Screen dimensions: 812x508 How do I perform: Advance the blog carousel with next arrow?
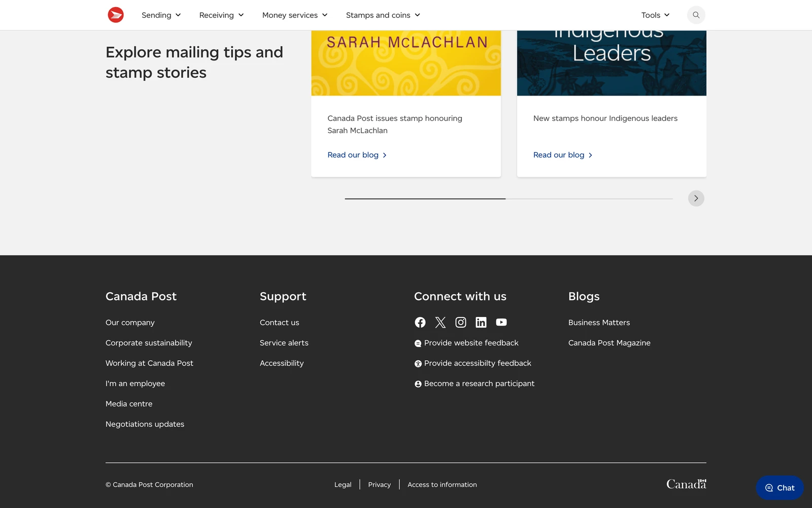696,198
